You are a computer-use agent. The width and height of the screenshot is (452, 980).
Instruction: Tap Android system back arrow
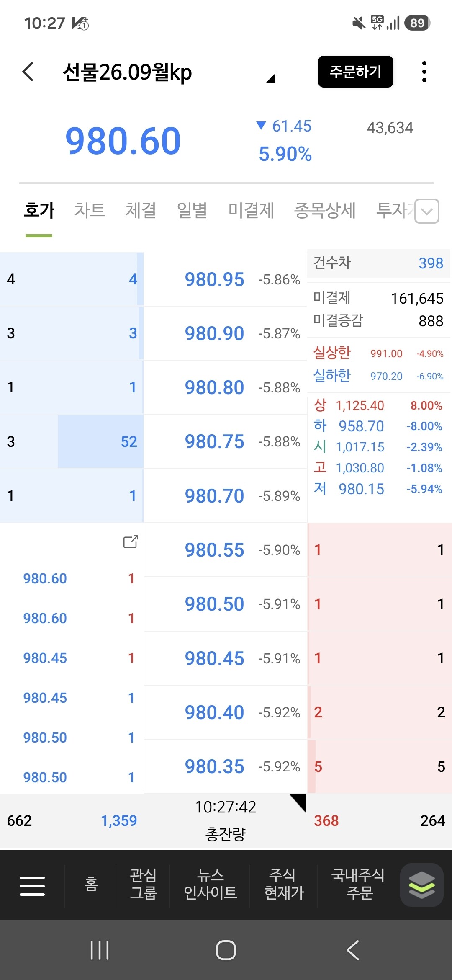353,950
